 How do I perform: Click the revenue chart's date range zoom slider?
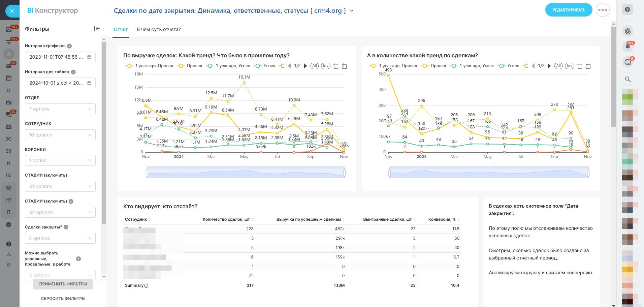point(246,173)
